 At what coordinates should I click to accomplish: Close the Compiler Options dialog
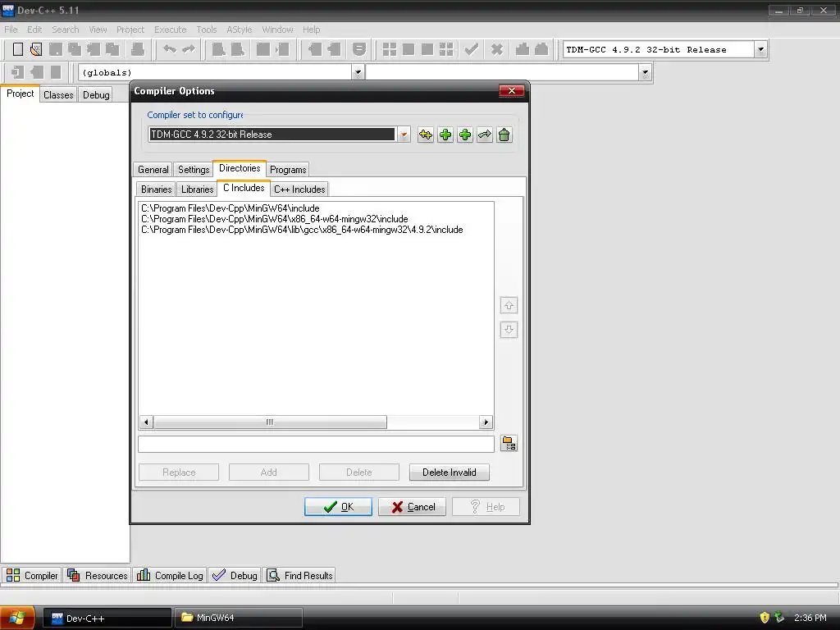click(512, 90)
